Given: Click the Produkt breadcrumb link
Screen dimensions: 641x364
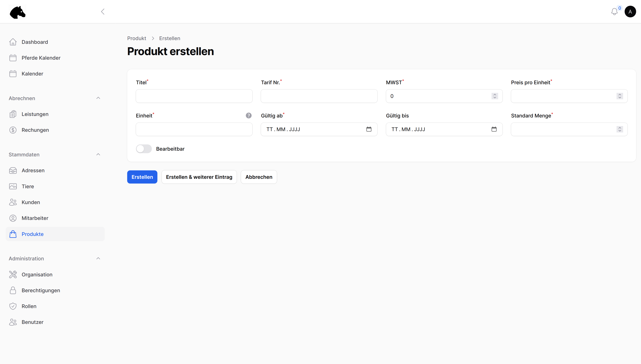Looking at the screenshot, I should 137,38.
